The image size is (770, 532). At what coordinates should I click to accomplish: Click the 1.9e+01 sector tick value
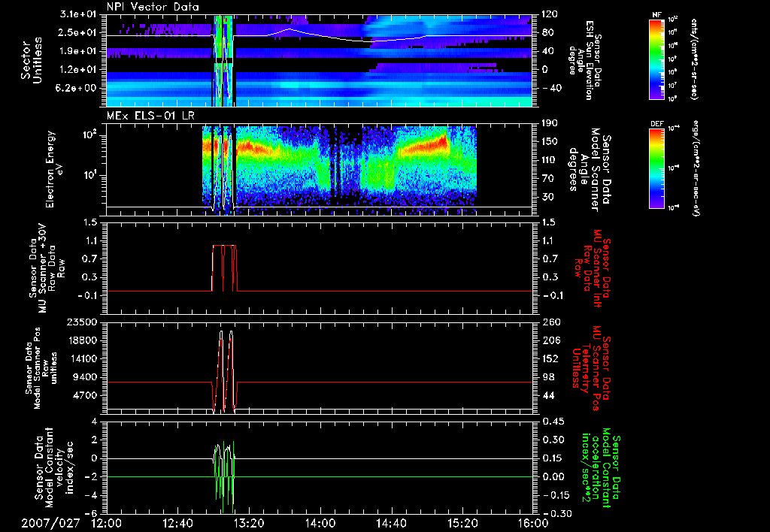point(80,51)
